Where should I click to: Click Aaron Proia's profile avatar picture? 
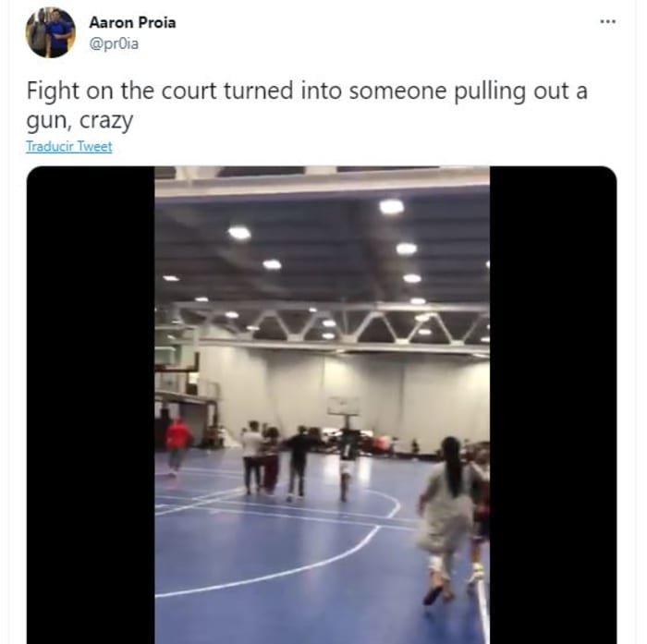(50, 32)
